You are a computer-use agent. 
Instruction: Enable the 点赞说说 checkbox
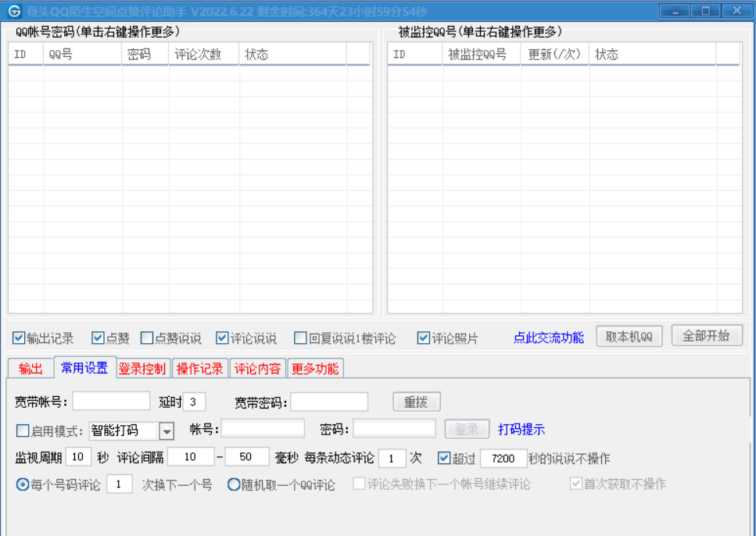click(x=147, y=338)
